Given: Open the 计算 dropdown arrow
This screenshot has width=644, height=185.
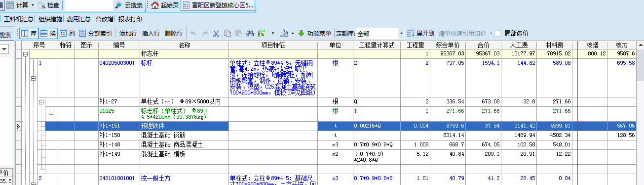Looking at the screenshot, I should pyautogui.click(x=33, y=5).
